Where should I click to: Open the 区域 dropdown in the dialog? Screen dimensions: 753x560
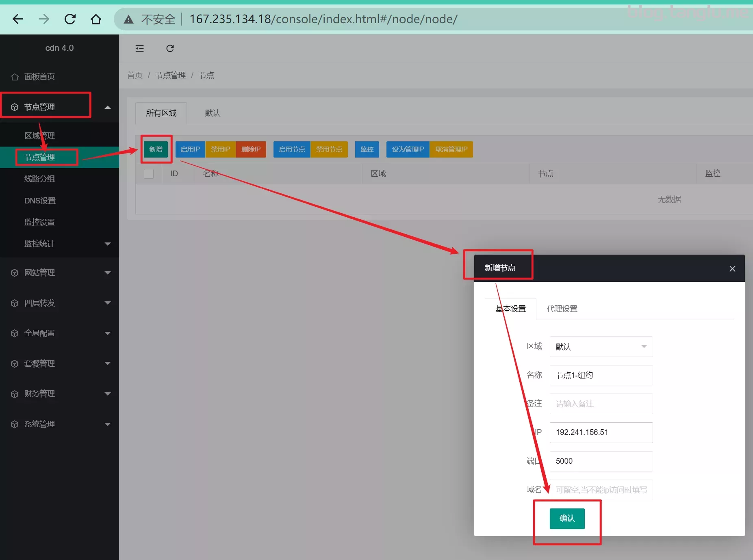coord(601,346)
